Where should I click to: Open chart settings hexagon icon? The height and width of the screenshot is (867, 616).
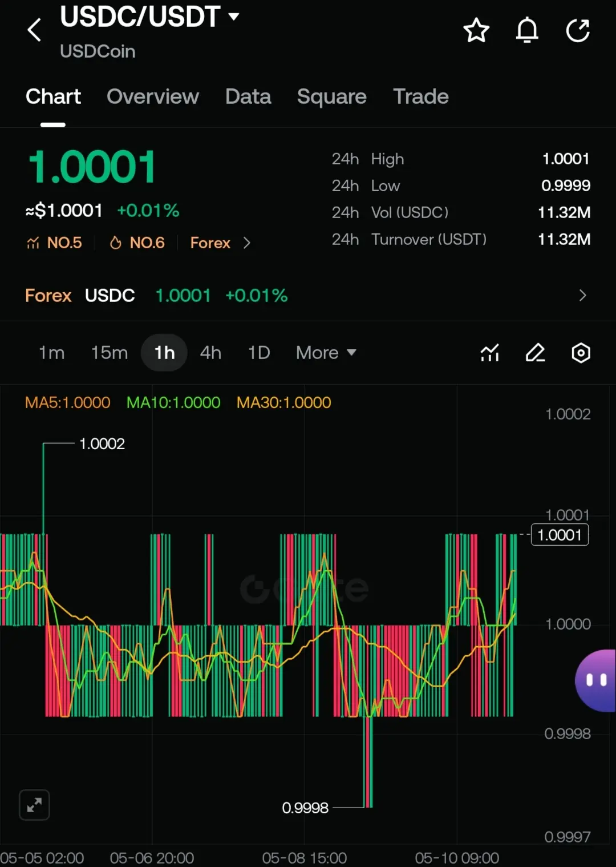[x=581, y=353]
